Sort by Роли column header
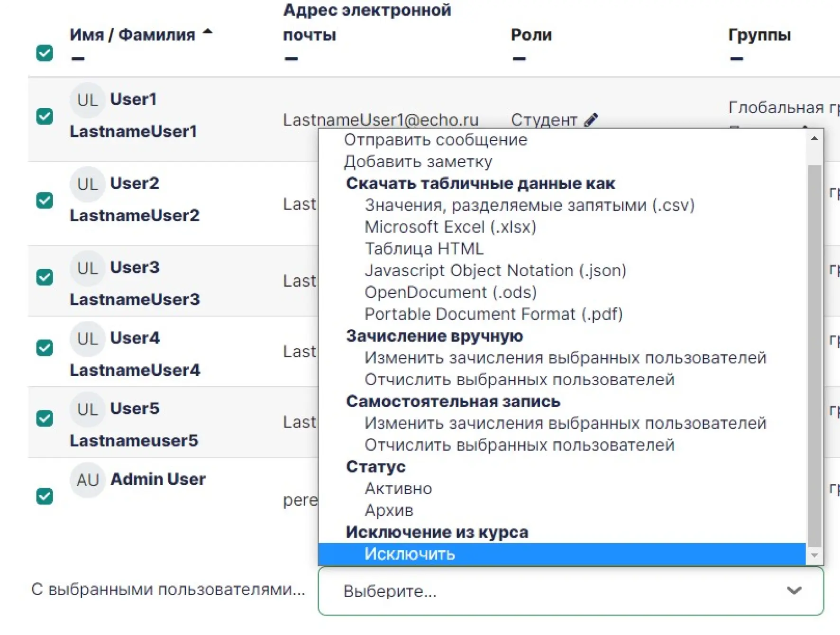The width and height of the screenshot is (840, 635). (531, 35)
